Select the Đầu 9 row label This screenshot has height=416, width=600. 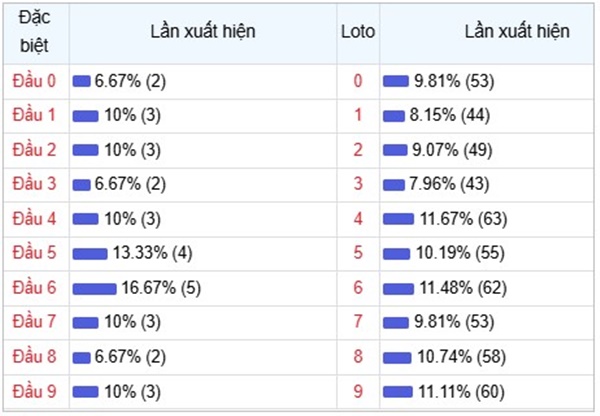click(x=35, y=391)
